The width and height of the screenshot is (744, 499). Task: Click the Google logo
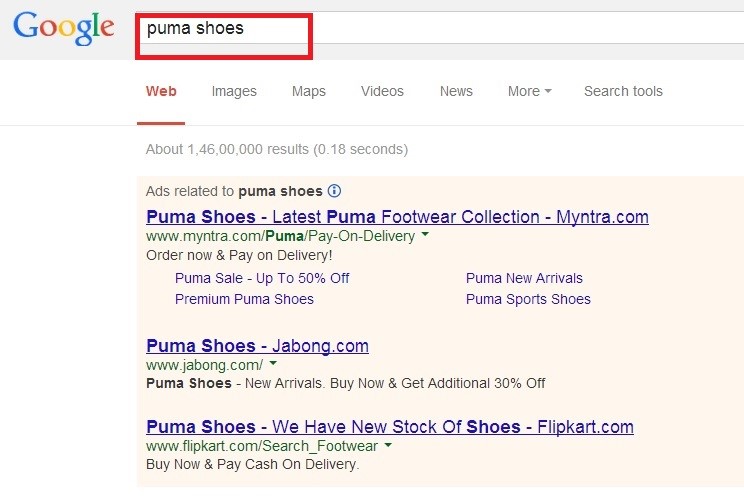(64, 28)
